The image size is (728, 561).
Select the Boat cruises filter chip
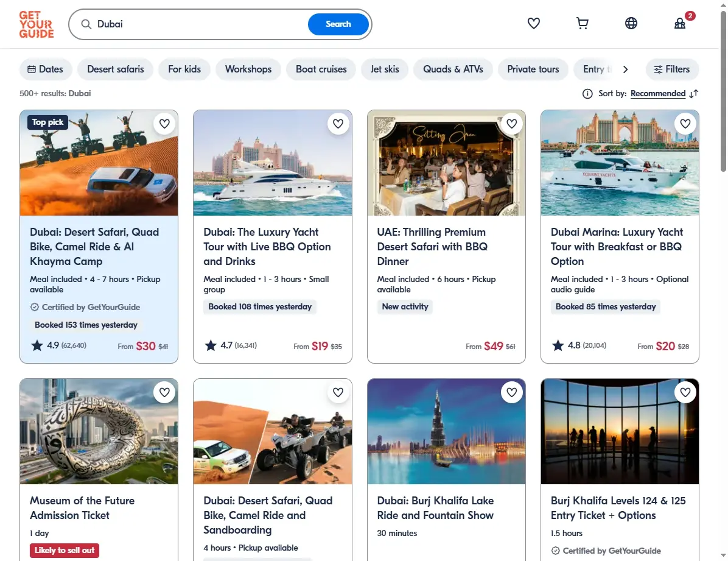coord(321,69)
